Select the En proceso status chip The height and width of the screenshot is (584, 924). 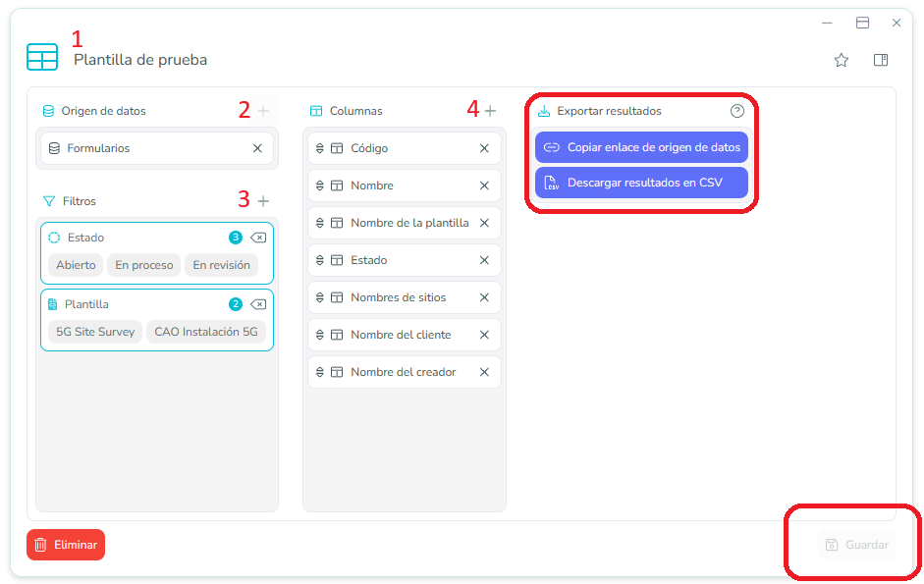(x=143, y=265)
